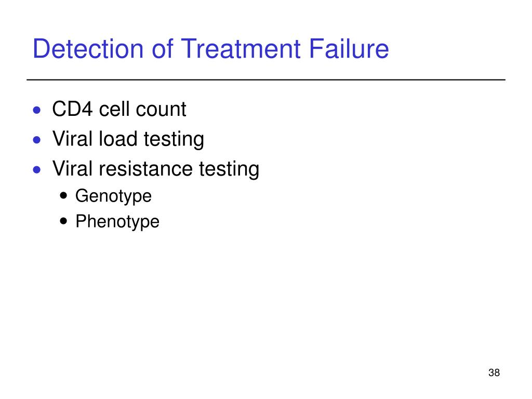Select the 'CD4 cell count' bullet text
Viewport: 532px width, 399px height.
119,109
